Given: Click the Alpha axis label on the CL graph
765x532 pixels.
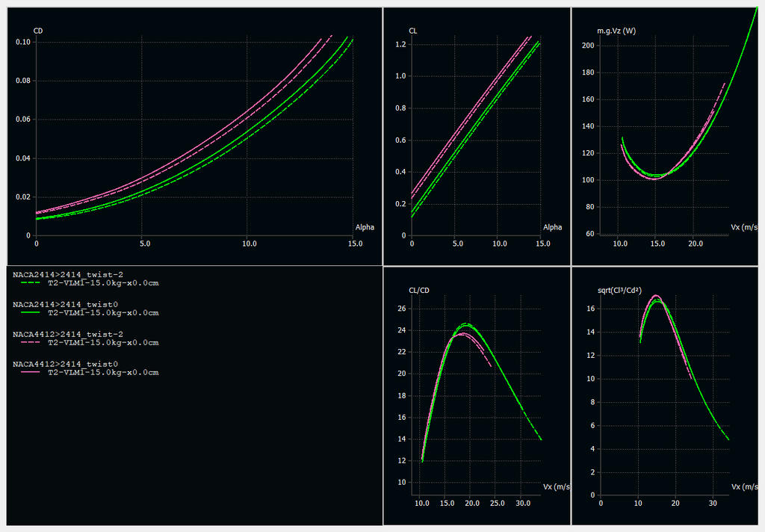Looking at the screenshot, I should tap(552, 227).
